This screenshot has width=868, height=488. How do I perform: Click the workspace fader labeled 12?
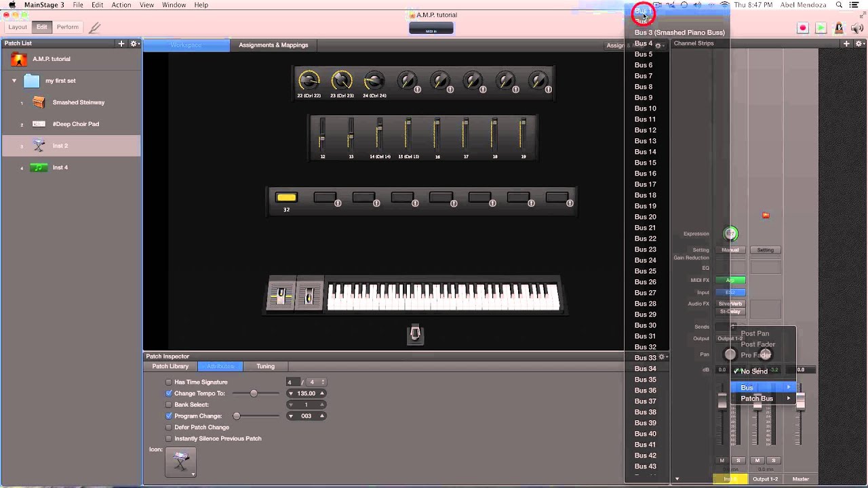pyautogui.click(x=322, y=138)
